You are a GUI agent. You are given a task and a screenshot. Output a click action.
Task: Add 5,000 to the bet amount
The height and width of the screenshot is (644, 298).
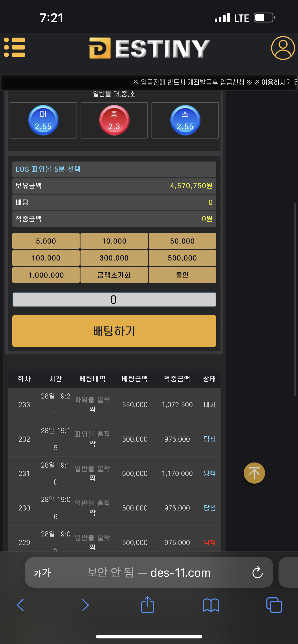46,241
